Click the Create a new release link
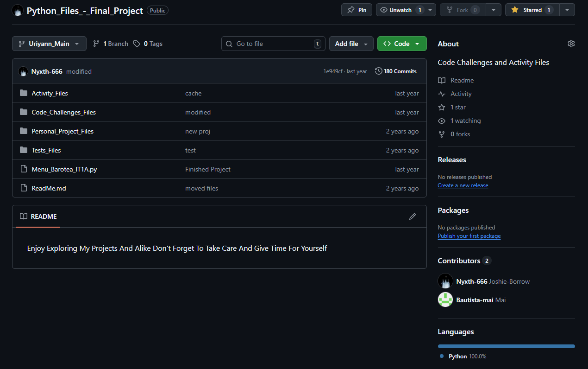The width and height of the screenshot is (588, 369). 463,185
